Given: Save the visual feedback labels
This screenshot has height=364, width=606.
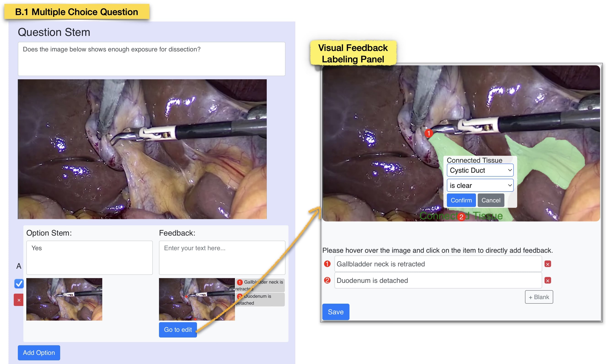Looking at the screenshot, I should (335, 312).
